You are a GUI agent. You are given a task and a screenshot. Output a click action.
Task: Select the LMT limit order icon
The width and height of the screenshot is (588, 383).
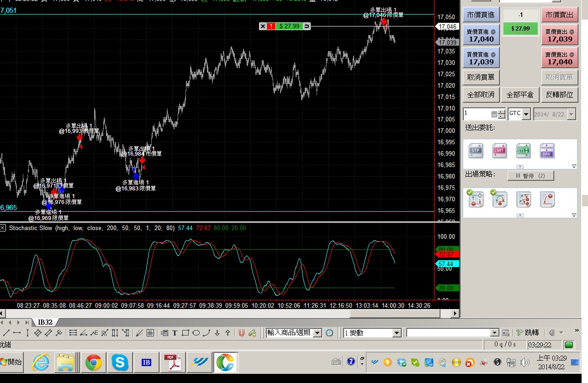click(x=499, y=151)
